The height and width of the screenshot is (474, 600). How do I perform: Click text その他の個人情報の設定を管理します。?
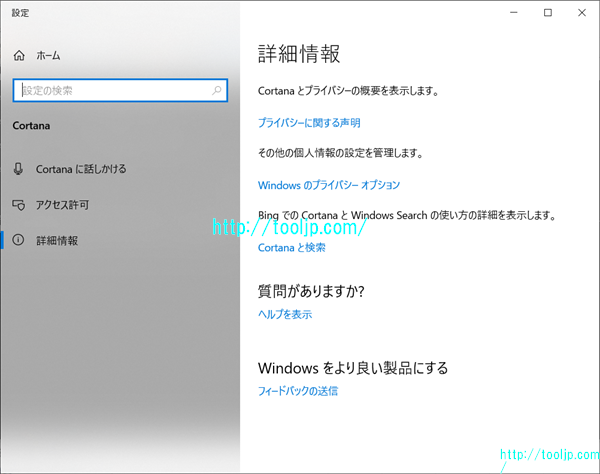341,153
